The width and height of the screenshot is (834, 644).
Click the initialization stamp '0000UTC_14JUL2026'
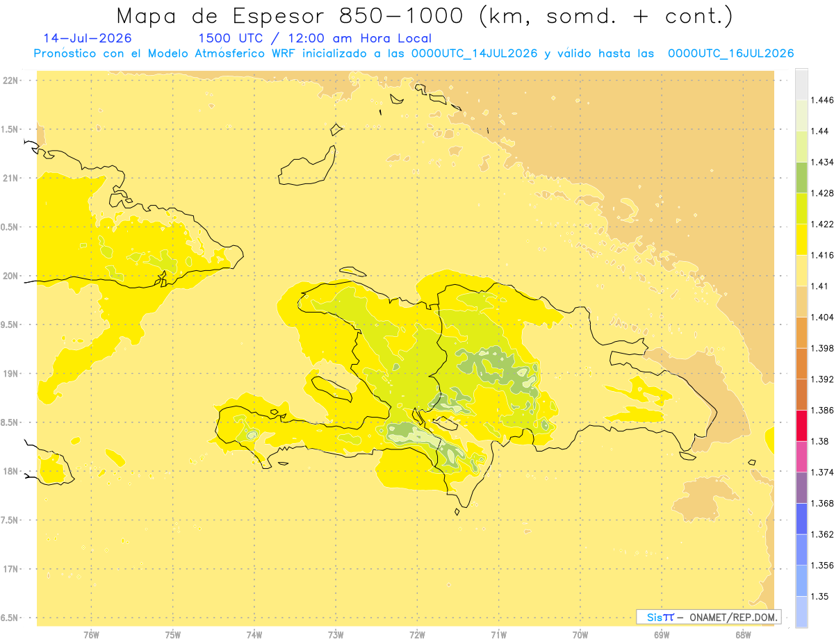pyautogui.click(x=475, y=53)
